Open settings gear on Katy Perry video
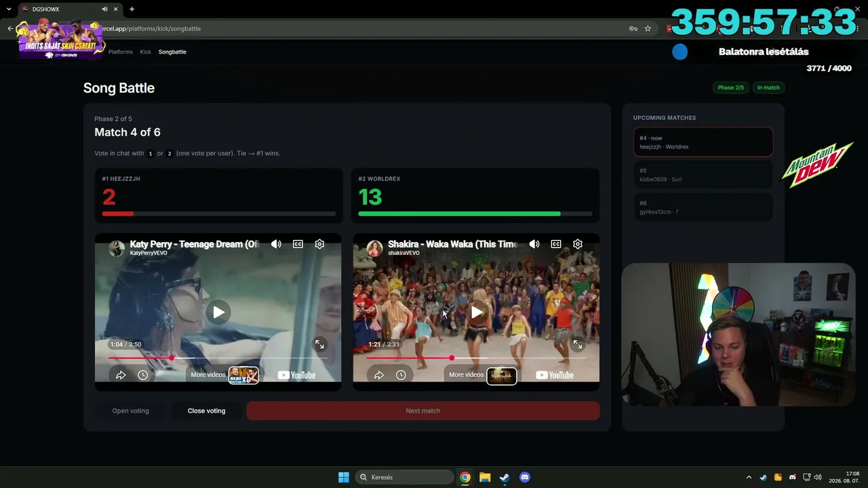 coord(319,244)
